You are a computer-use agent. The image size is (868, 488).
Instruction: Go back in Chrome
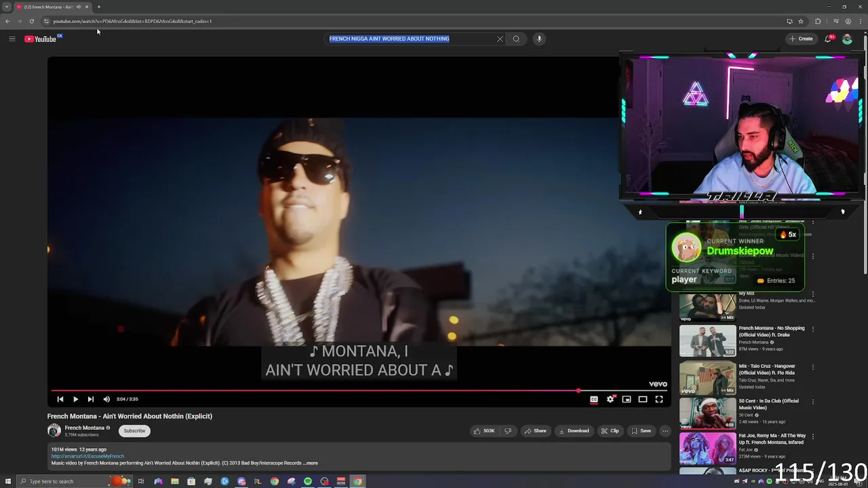pyautogui.click(x=7, y=21)
